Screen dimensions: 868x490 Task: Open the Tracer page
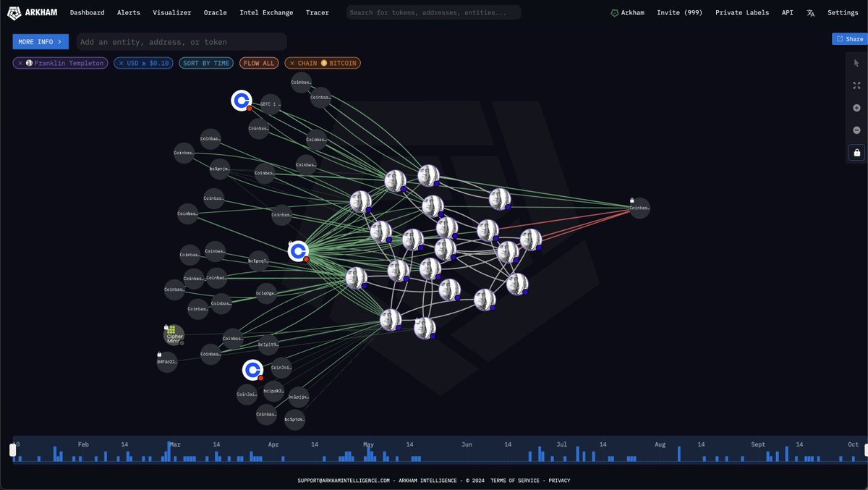pos(318,12)
